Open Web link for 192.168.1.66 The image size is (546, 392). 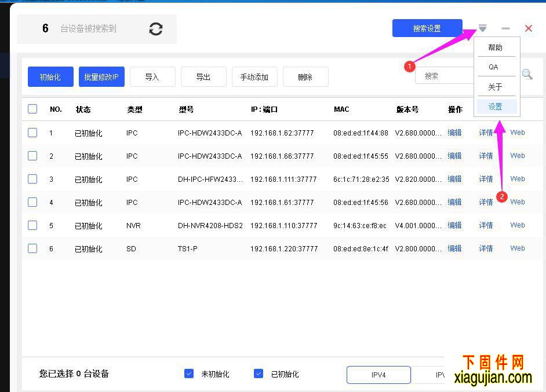(x=518, y=156)
